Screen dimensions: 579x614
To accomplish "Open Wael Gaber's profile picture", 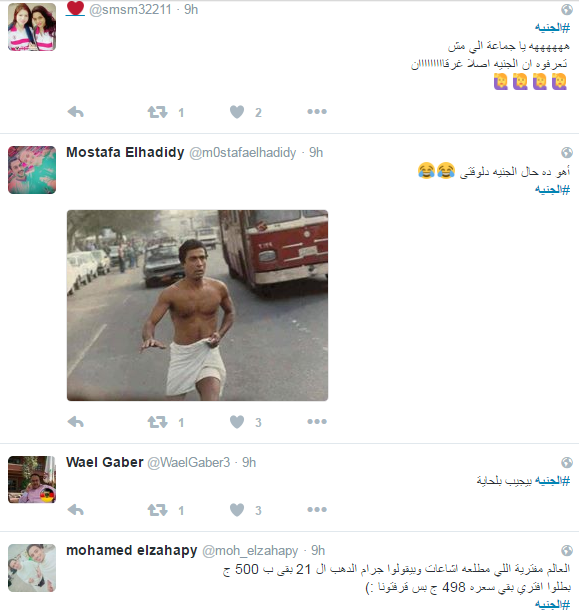I will (32, 480).
